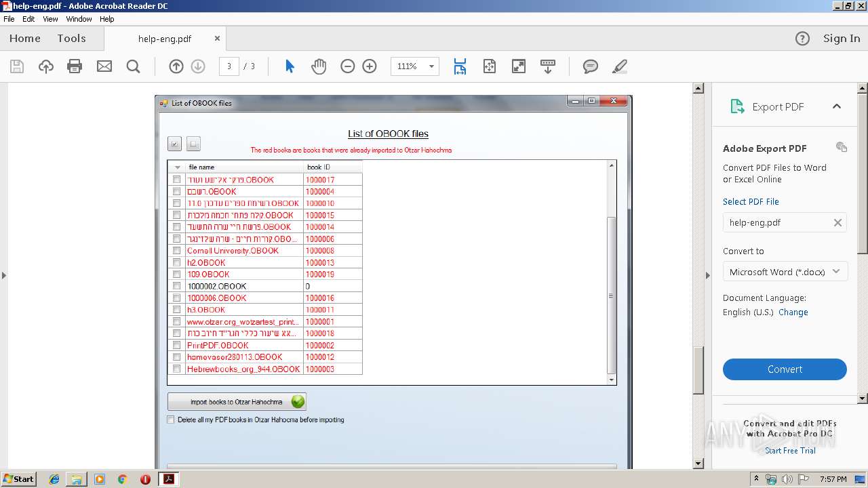The height and width of the screenshot is (488, 868).
Task: Zoom out with the minus button
Action: (x=348, y=66)
